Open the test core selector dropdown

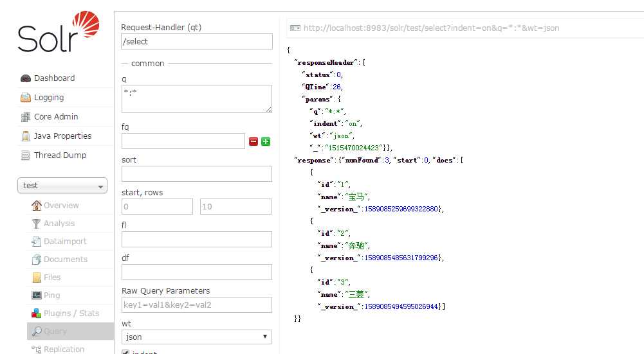pyautogui.click(x=62, y=186)
